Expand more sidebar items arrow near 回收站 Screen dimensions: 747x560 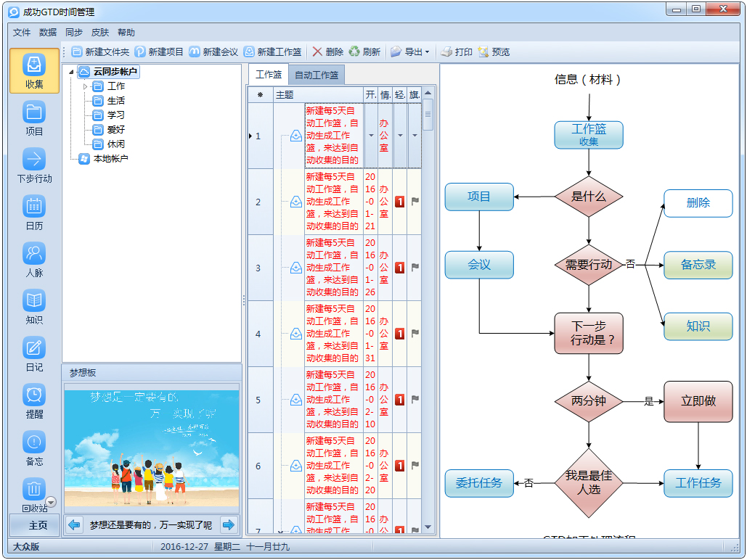coord(51,502)
